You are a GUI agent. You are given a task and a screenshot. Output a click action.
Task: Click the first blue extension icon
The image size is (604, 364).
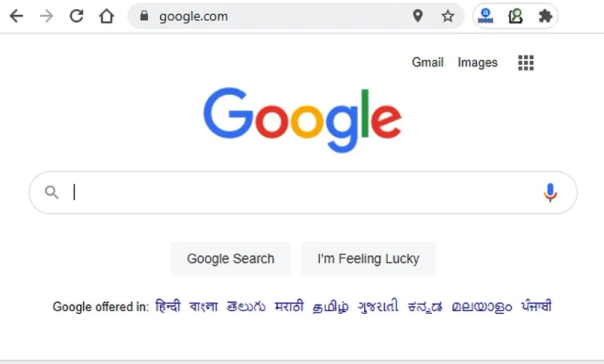click(x=487, y=16)
